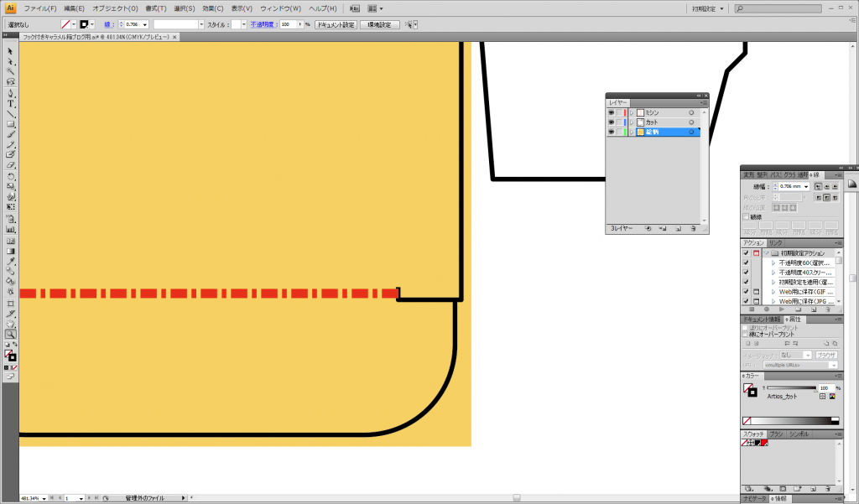Viewport: 859px width, 504px height.
Task: Open the 線幅 stroke weight dropdown
Action: [x=806, y=186]
